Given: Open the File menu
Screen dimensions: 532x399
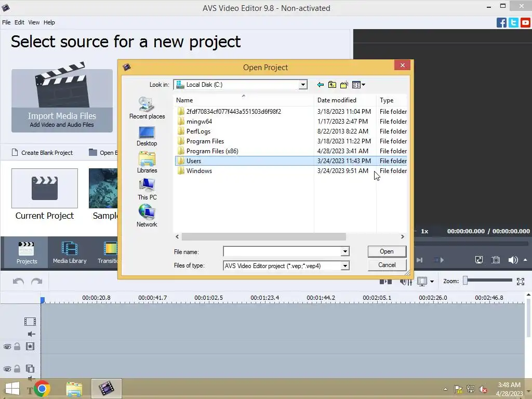Looking at the screenshot, I should [6, 22].
